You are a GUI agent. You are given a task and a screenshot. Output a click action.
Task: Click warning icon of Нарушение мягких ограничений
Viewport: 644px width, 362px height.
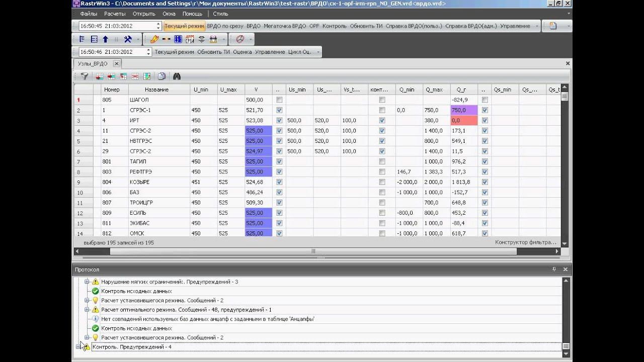tap(95, 282)
